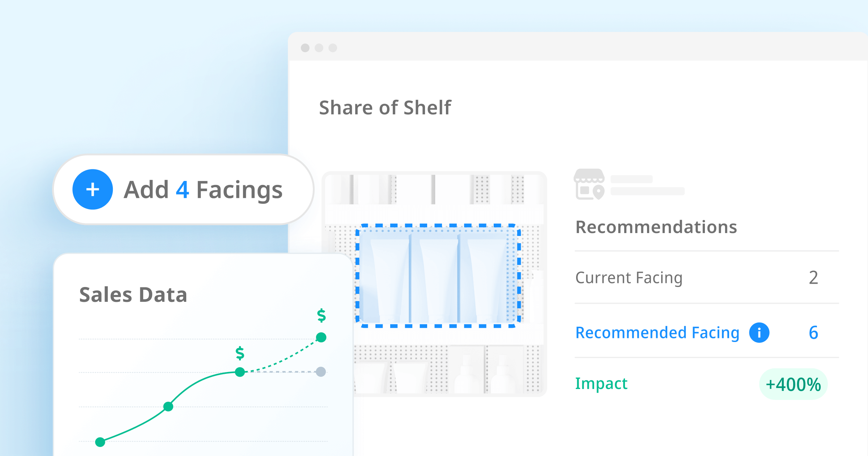This screenshot has height=456, width=868.
Task: Click the lower dollar sign above the solid line
Action: click(x=240, y=353)
